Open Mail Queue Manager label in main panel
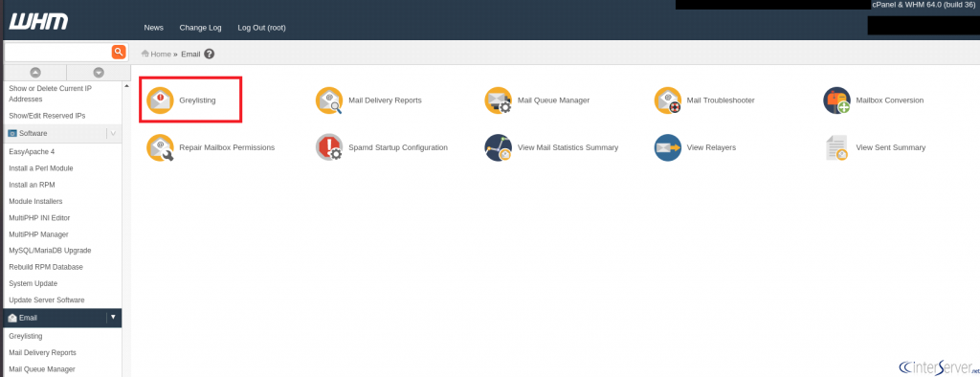This screenshot has width=980, height=377. 554,100
